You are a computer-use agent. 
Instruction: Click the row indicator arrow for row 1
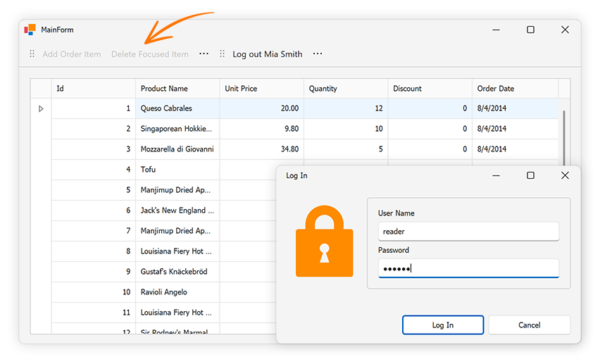pyautogui.click(x=41, y=108)
